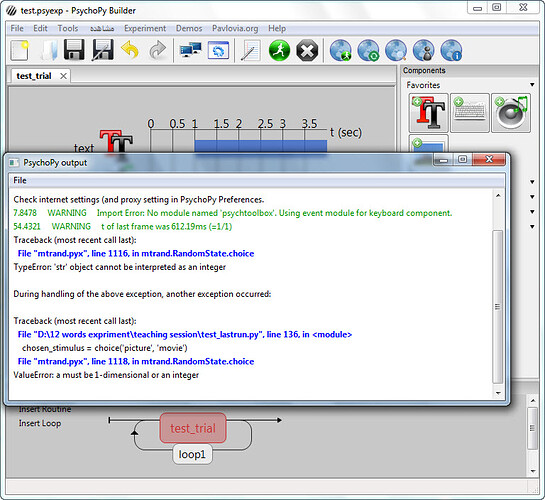Open monitor center icon
This screenshot has height=500, width=545.
[190, 50]
